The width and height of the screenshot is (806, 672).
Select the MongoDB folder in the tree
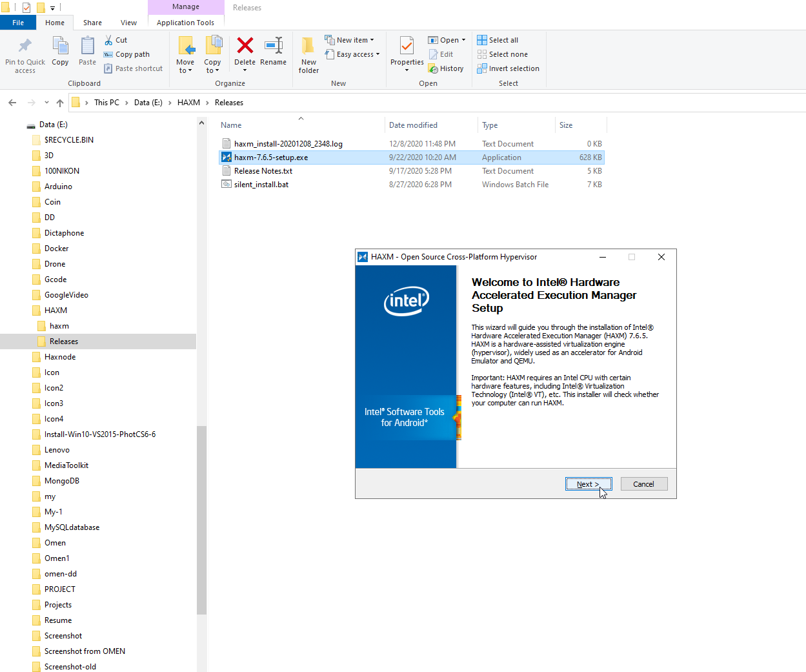[62, 481]
